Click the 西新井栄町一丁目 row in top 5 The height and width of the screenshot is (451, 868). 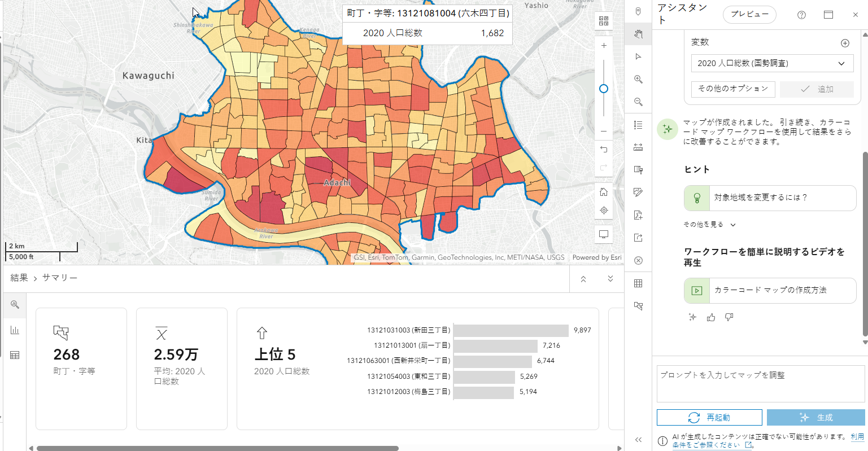[451, 361]
